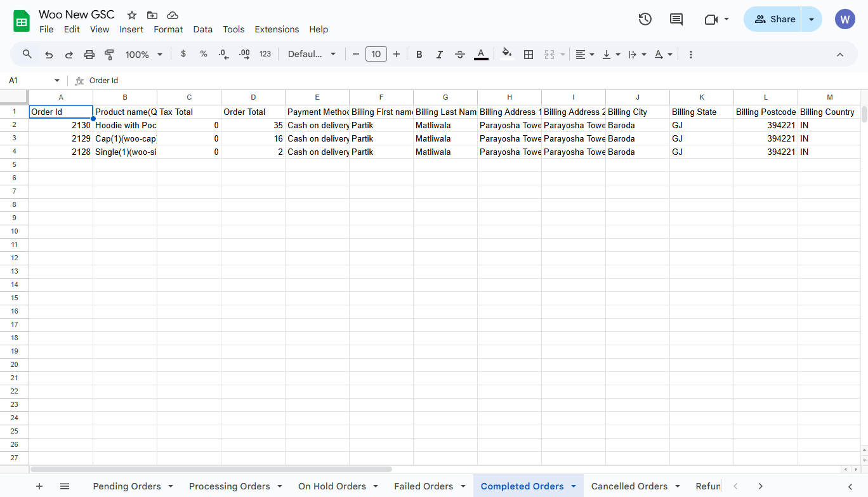The image size is (868, 497).
Task: Open the fill color picker
Action: click(506, 55)
